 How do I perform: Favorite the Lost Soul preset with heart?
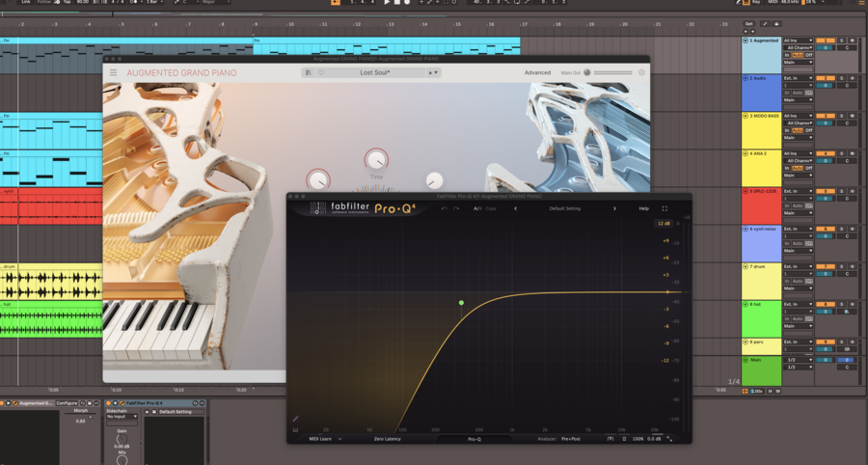pyautogui.click(x=321, y=72)
